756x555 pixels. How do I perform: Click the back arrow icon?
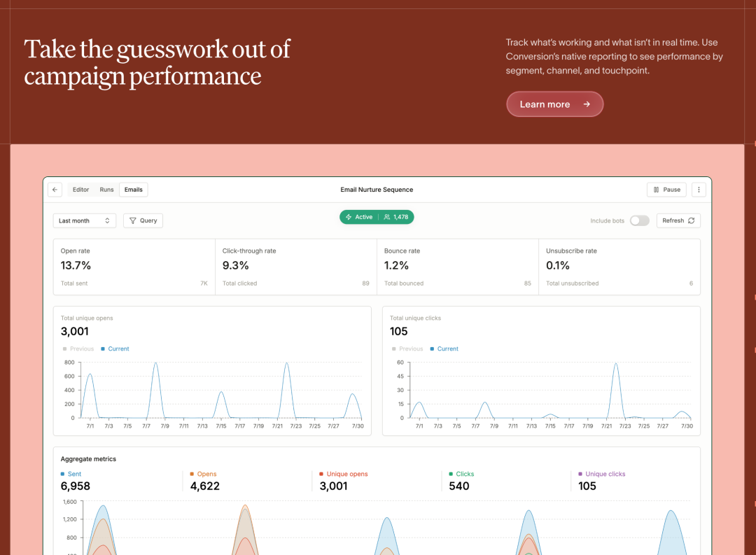tap(55, 190)
